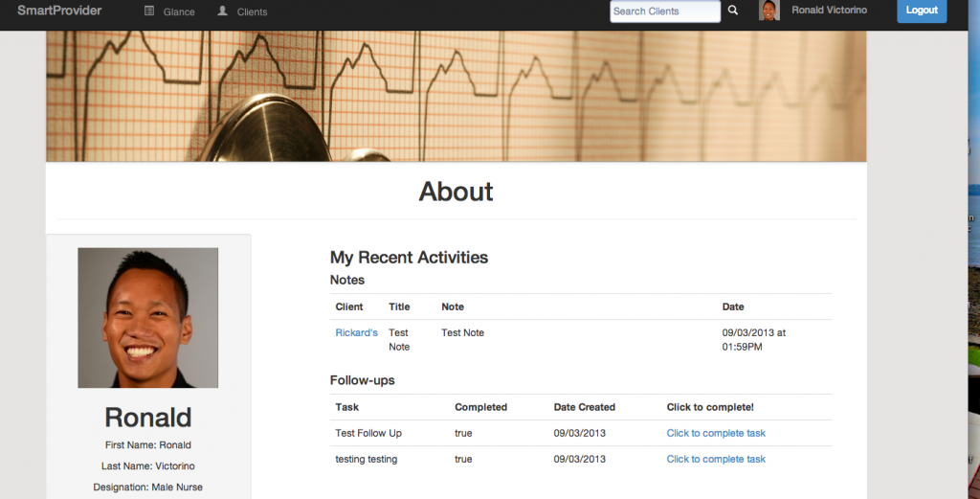Click 'true' in testing testing row

point(463,459)
